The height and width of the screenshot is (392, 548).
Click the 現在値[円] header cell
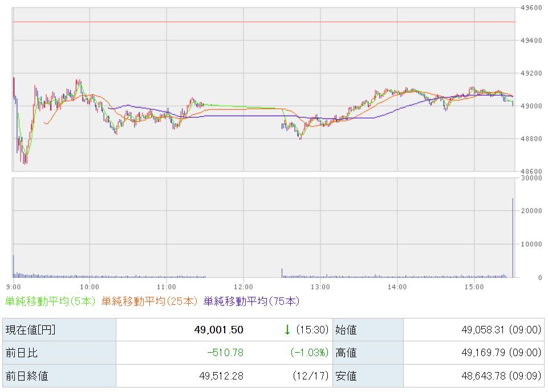[31, 330]
